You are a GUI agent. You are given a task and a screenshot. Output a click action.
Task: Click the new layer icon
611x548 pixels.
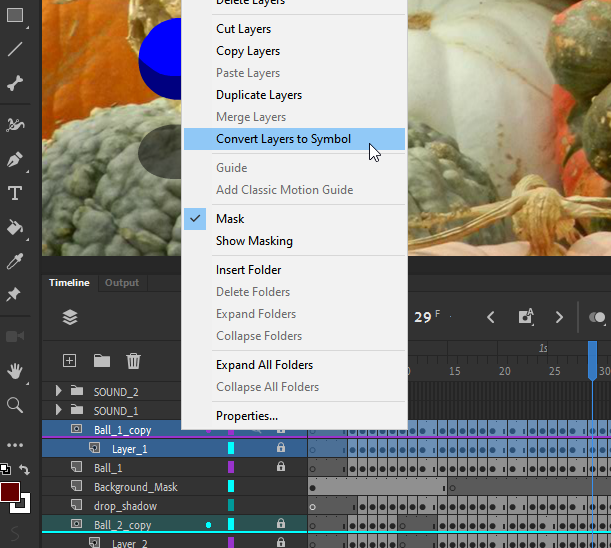coord(70,361)
